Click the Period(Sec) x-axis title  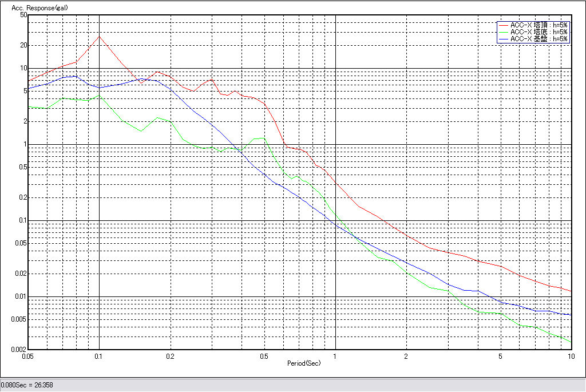click(x=303, y=363)
